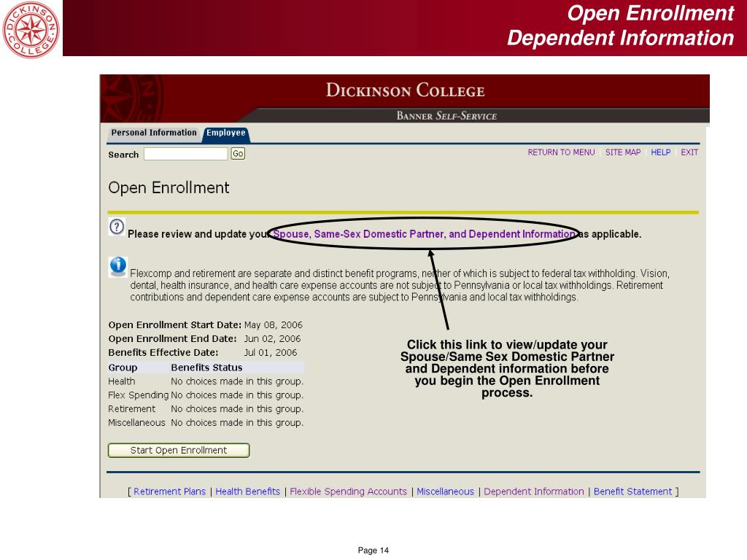The image size is (747, 560).
Task: Open the Benefit Statement footer link
Action: tap(632, 491)
